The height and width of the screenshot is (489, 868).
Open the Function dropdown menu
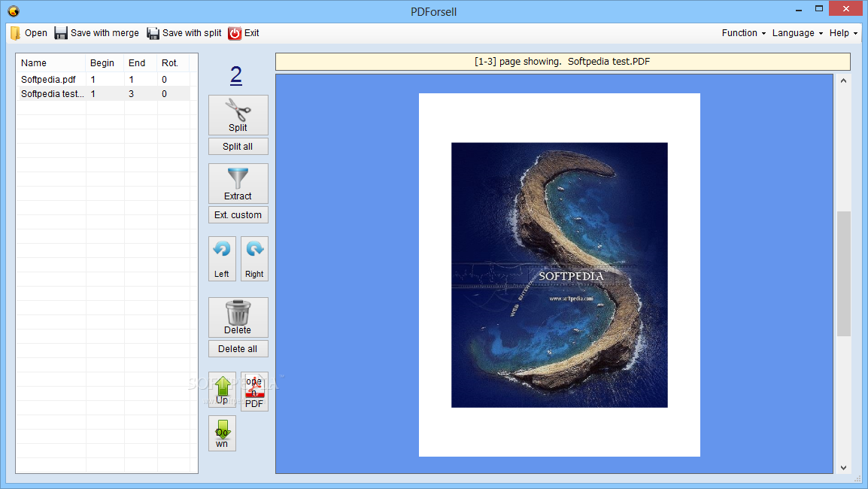tap(743, 33)
